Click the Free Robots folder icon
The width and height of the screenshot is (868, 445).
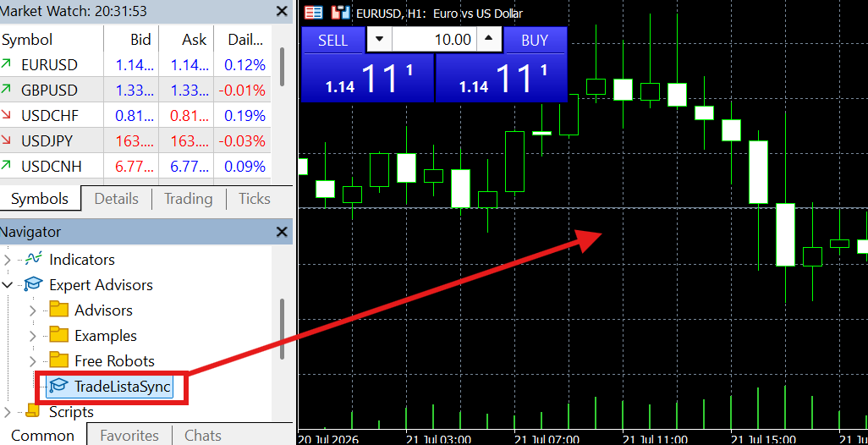58,360
